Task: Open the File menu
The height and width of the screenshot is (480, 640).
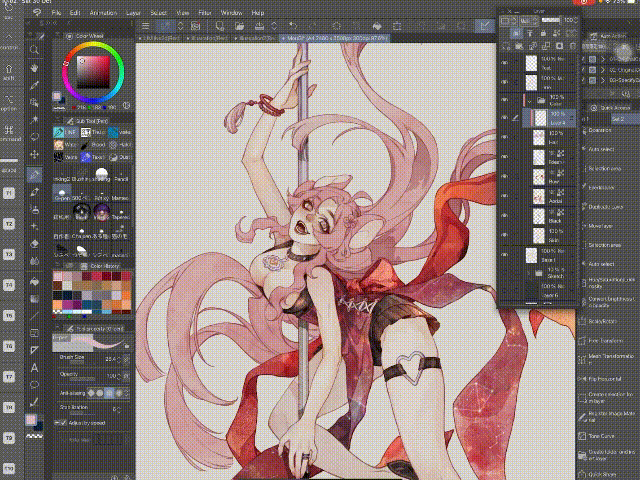Action: click(x=56, y=13)
